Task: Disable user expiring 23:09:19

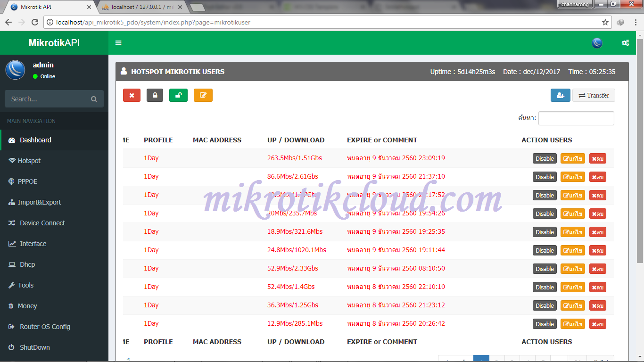Action: [x=545, y=158]
